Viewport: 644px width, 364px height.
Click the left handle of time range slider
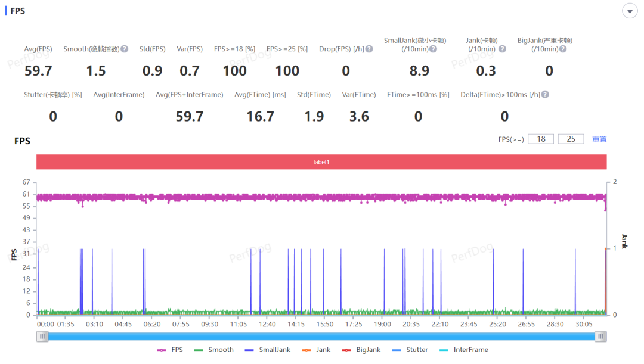42,337
